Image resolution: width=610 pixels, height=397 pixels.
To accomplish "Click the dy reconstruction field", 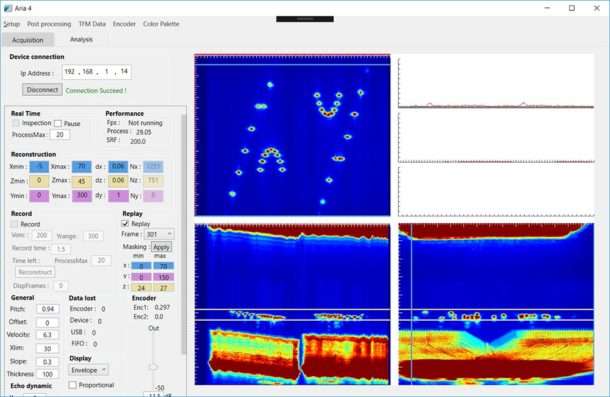I will coord(118,195).
